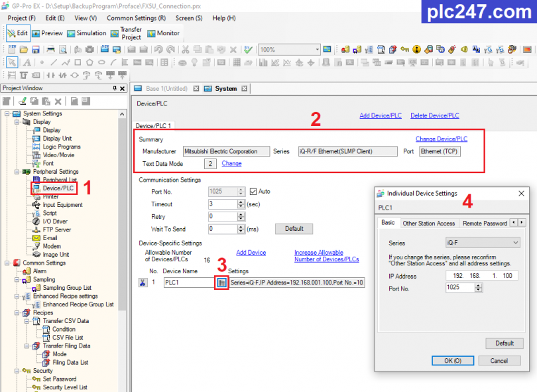Viewport: 537px width, 392px height.
Task: Click the key security toolbar icon
Action: point(405,50)
